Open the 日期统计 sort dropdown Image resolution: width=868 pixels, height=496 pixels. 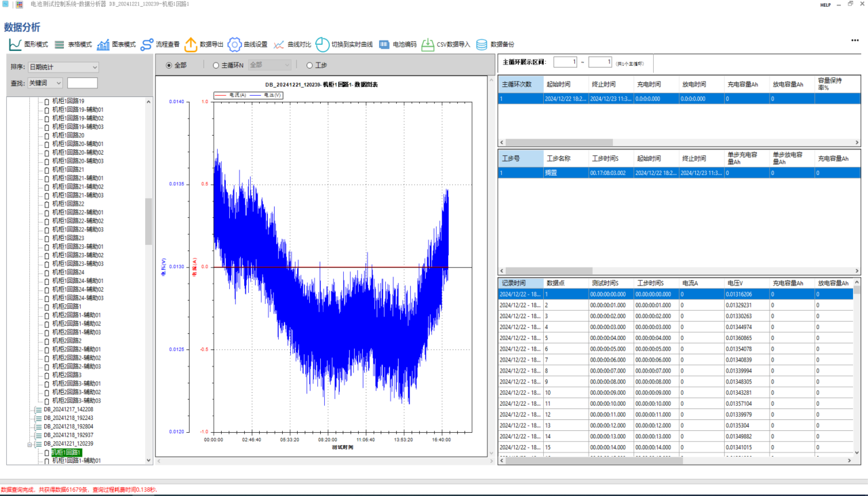pyautogui.click(x=63, y=67)
